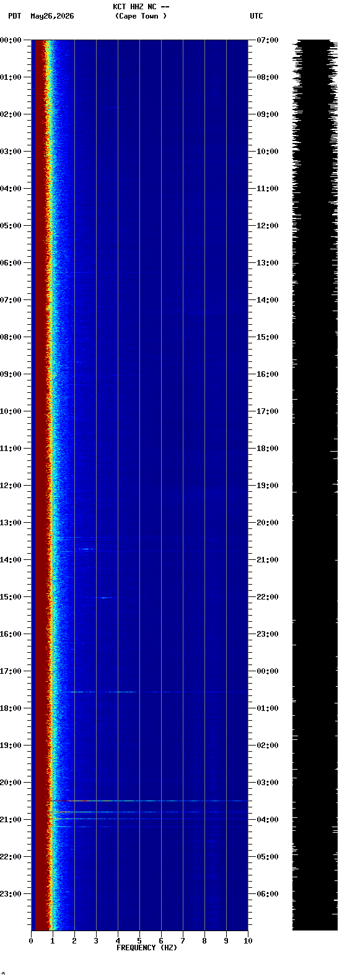Click the PDT '02:00' time label

[x=11, y=114]
